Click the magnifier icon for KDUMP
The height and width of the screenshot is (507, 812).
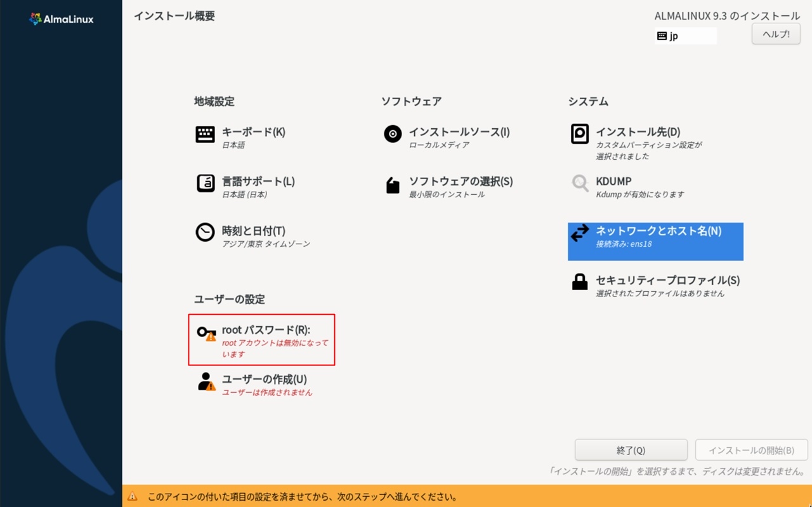[x=580, y=184]
